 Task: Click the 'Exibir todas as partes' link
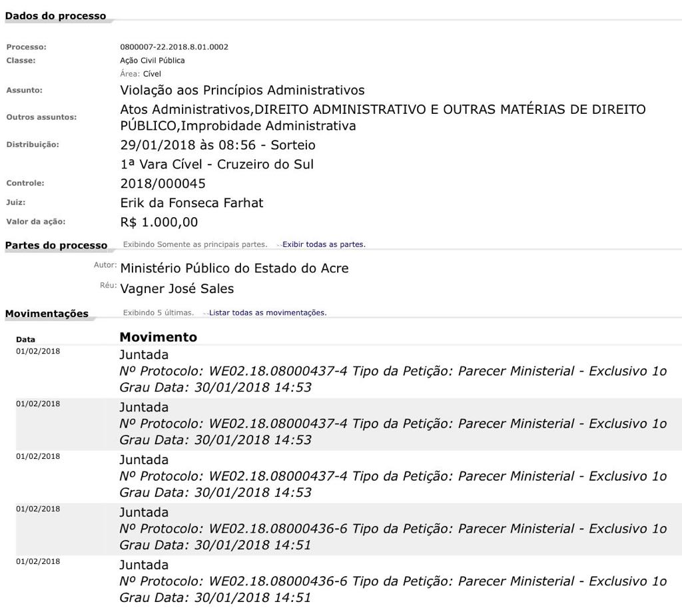[324, 244]
